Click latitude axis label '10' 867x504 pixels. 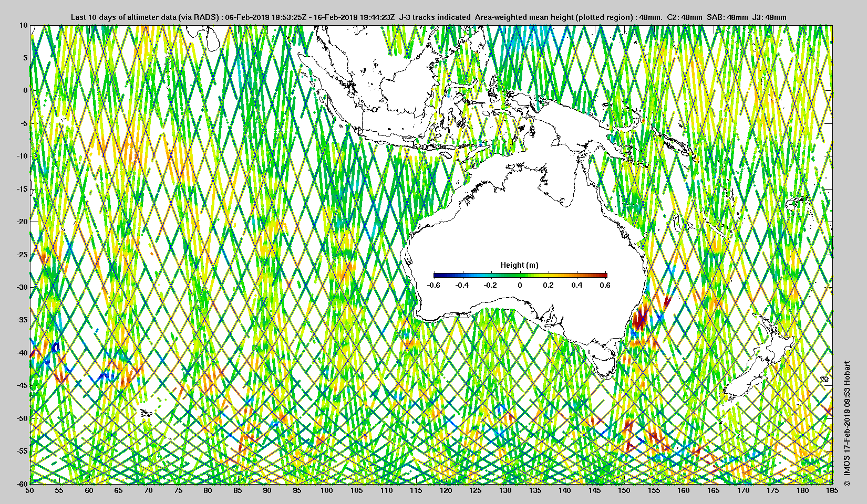[23, 25]
